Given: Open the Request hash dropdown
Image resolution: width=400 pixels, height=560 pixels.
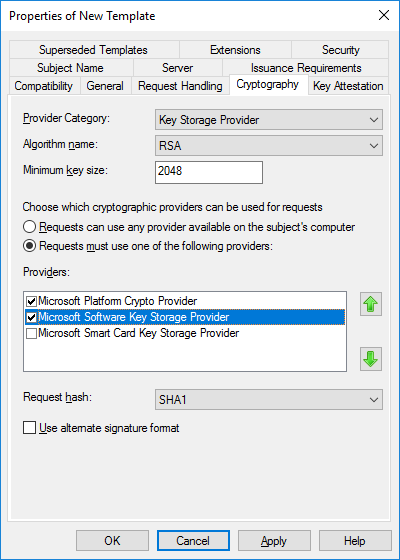Looking at the screenshot, I should (269, 399).
